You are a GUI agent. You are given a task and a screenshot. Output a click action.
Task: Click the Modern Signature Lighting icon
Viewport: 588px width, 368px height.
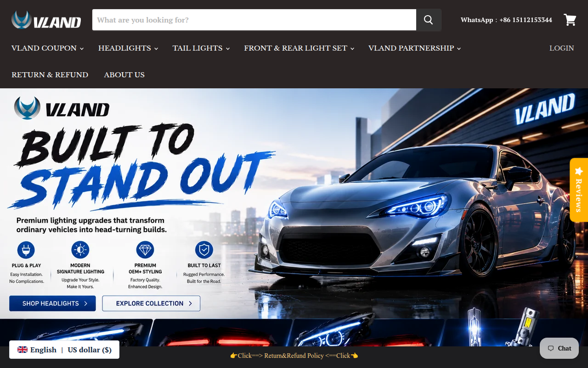80,250
